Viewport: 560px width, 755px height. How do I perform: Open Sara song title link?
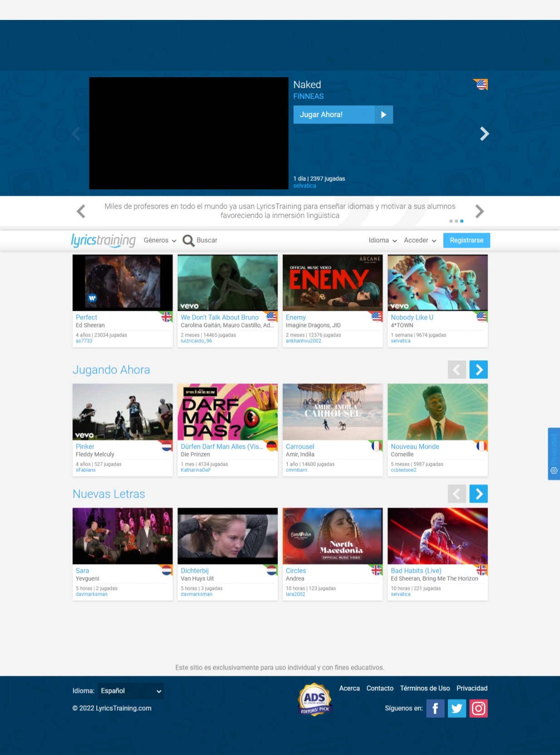pyautogui.click(x=82, y=571)
